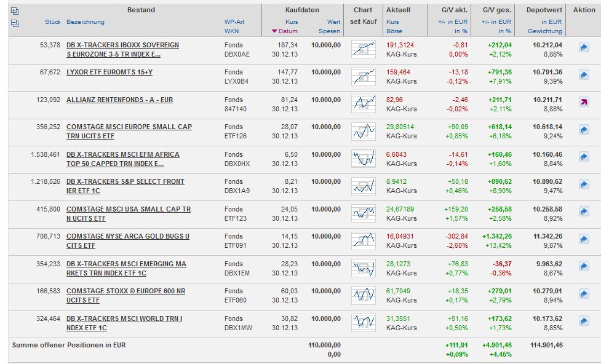Click action arrow for MSCI World TRN row
The height and width of the screenshot is (364, 601).
(x=584, y=322)
